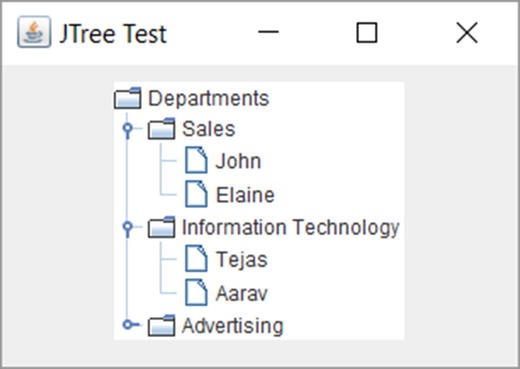520x369 pixels.
Task: Click the Information Technology folder icon
Action: [161, 227]
